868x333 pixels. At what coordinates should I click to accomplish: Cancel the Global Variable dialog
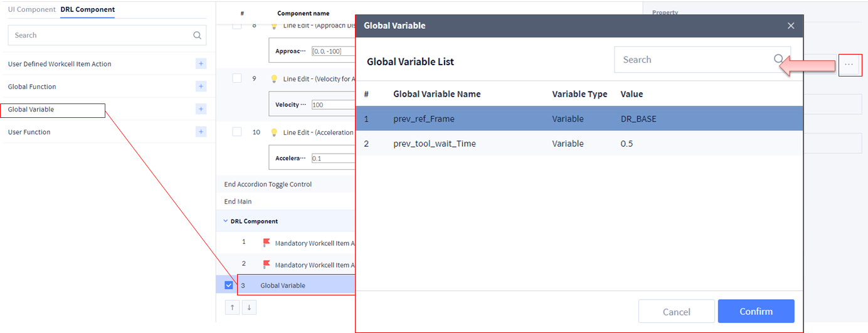pos(676,311)
